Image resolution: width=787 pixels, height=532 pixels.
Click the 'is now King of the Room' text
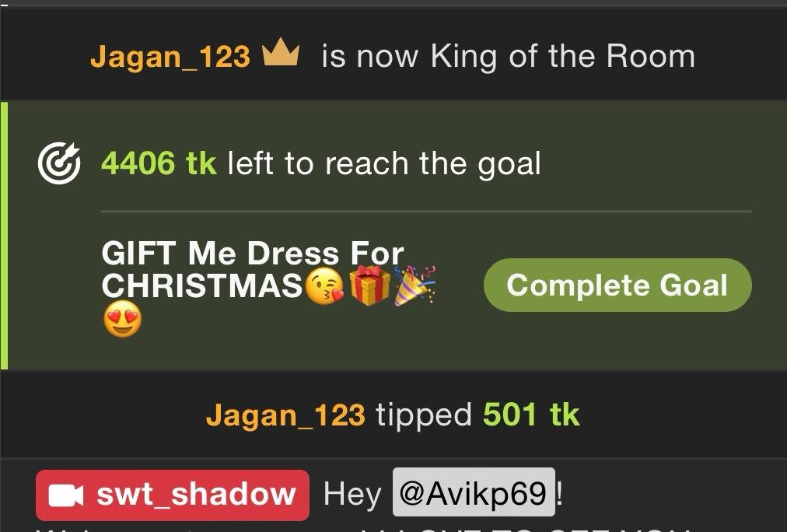click(508, 56)
